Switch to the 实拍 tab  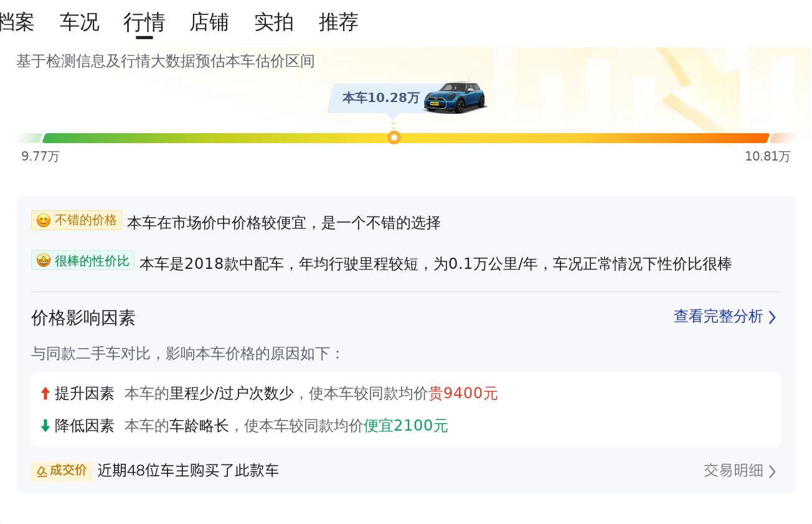tap(274, 22)
